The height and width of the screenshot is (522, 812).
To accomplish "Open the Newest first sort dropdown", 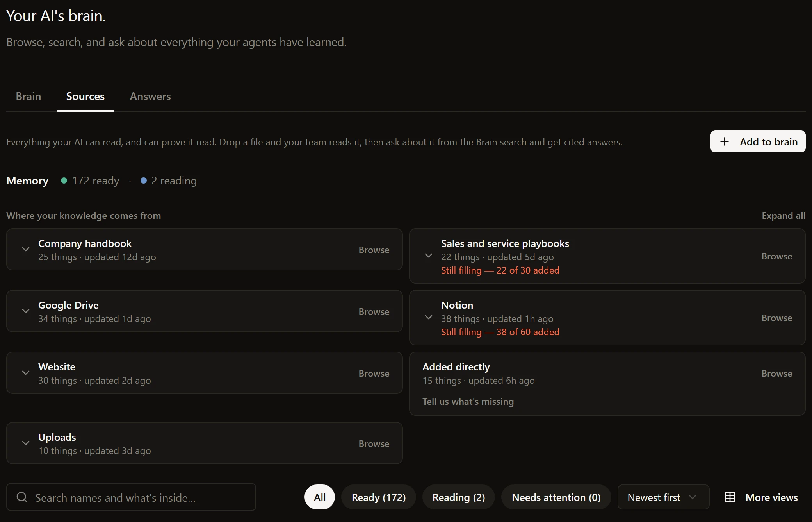I will coord(663,497).
